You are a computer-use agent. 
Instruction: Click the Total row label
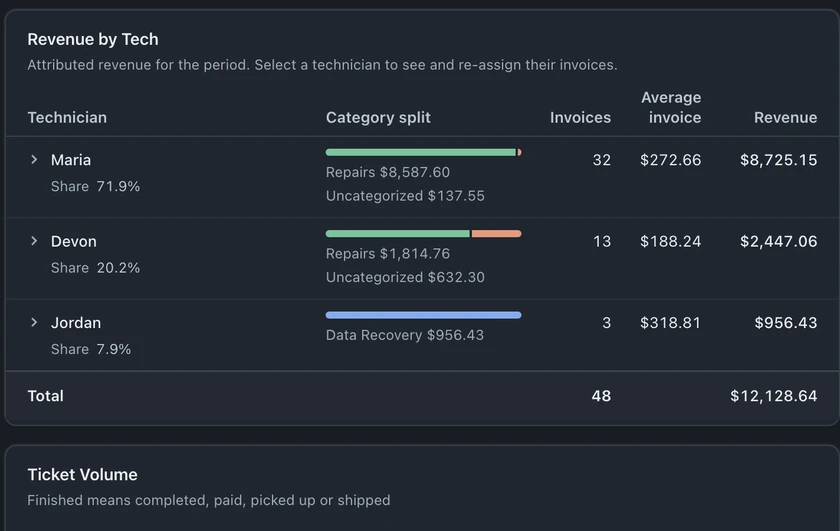(46, 396)
